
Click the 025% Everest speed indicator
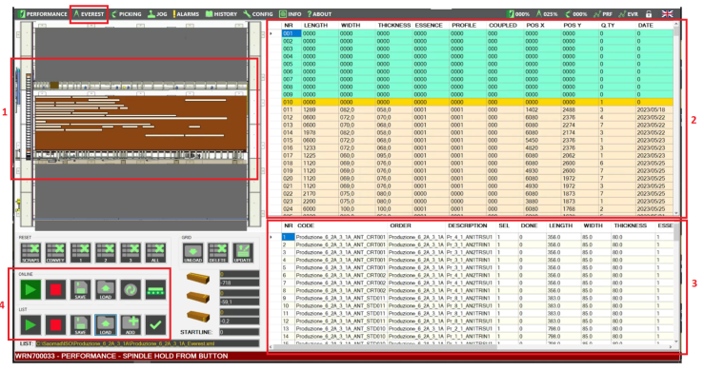tap(547, 14)
